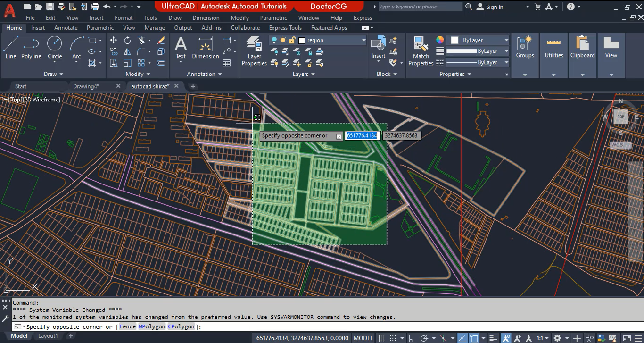Click the WPolygon option in command line
This screenshot has width=644, height=343.
(152, 326)
